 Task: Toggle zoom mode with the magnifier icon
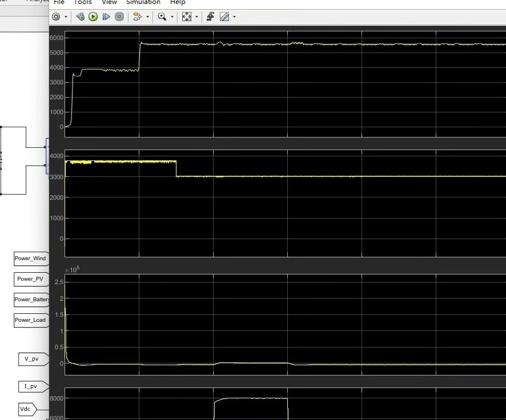point(162,17)
